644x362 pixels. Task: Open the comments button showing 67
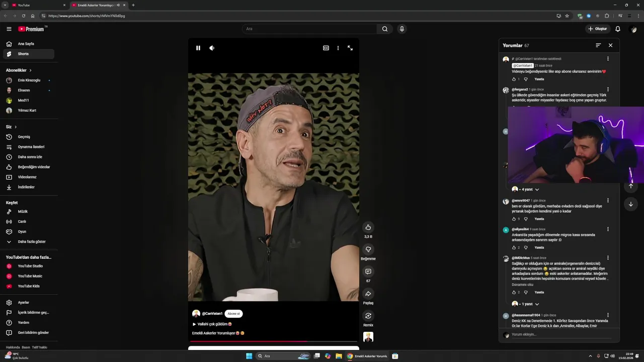point(368,271)
